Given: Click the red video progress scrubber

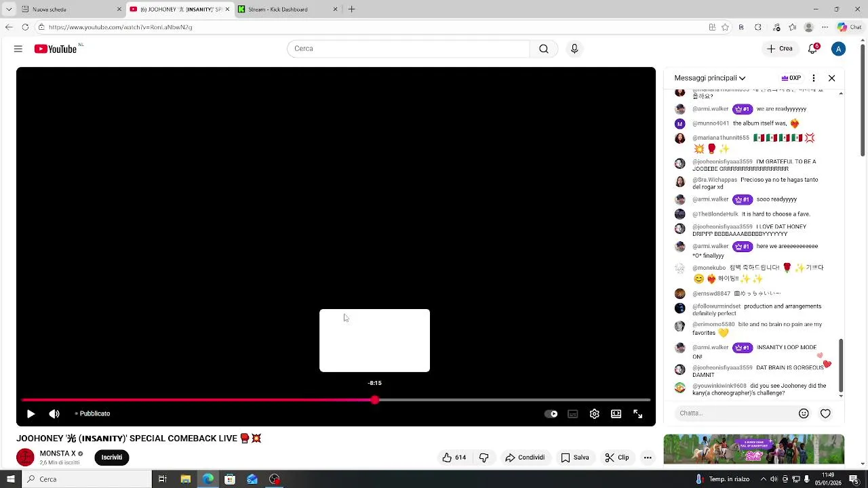Looking at the screenshot, I should pyautogui.click(x=375, y=400).
